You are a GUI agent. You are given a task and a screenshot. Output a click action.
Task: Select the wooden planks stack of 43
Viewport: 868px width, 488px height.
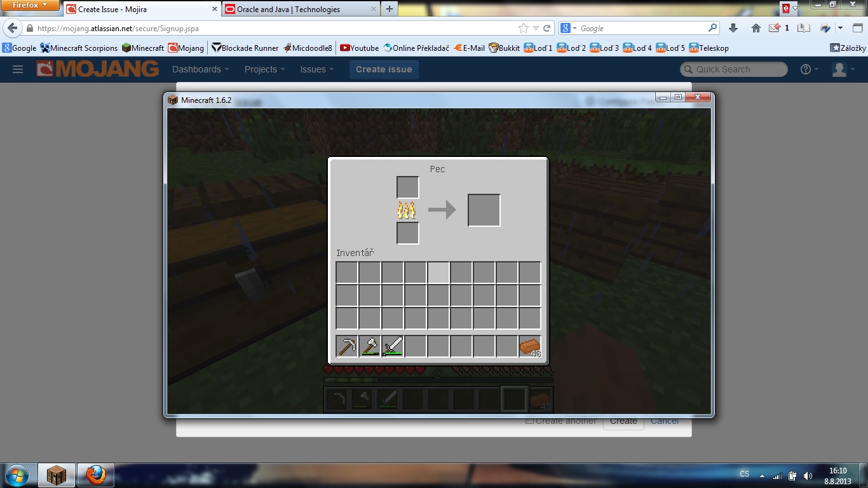coord(530,346)
